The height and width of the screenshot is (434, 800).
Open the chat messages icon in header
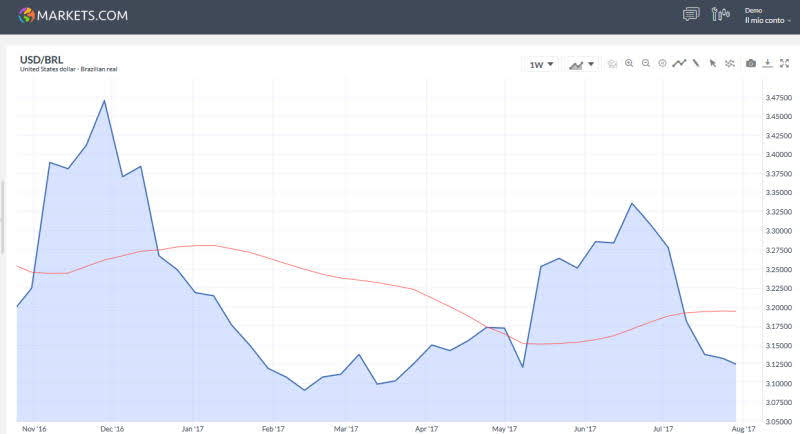(690, 14)
